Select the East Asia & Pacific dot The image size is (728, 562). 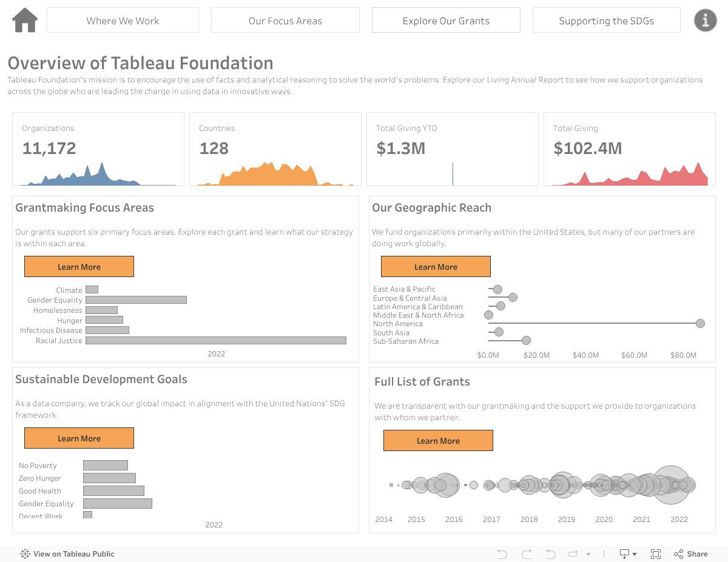click(497, 289)
